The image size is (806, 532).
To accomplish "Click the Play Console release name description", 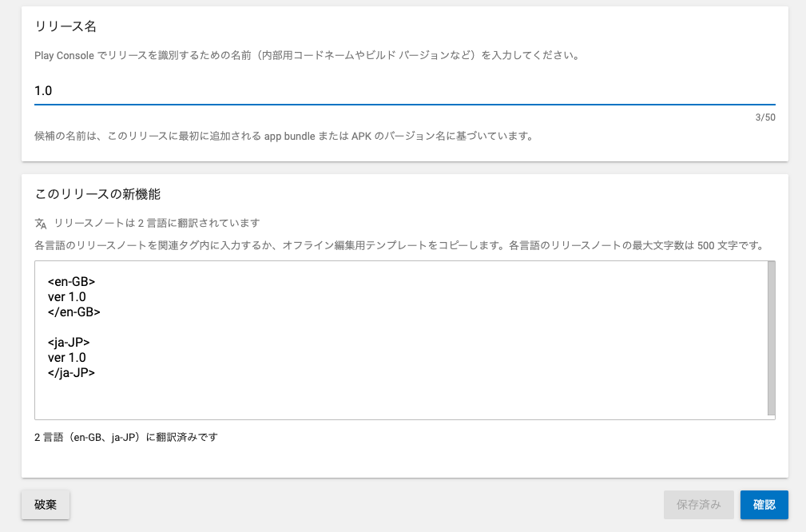I will [x=307, y=55].
